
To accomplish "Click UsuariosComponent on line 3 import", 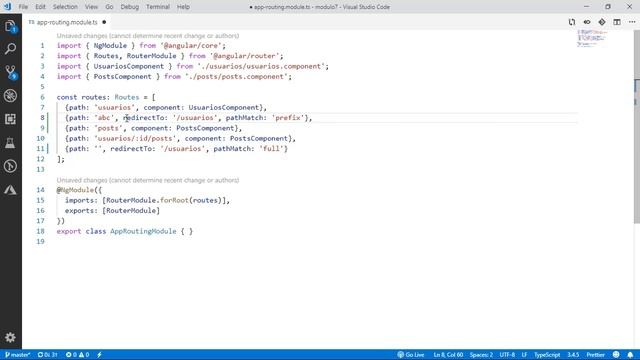I will (129, 66).
